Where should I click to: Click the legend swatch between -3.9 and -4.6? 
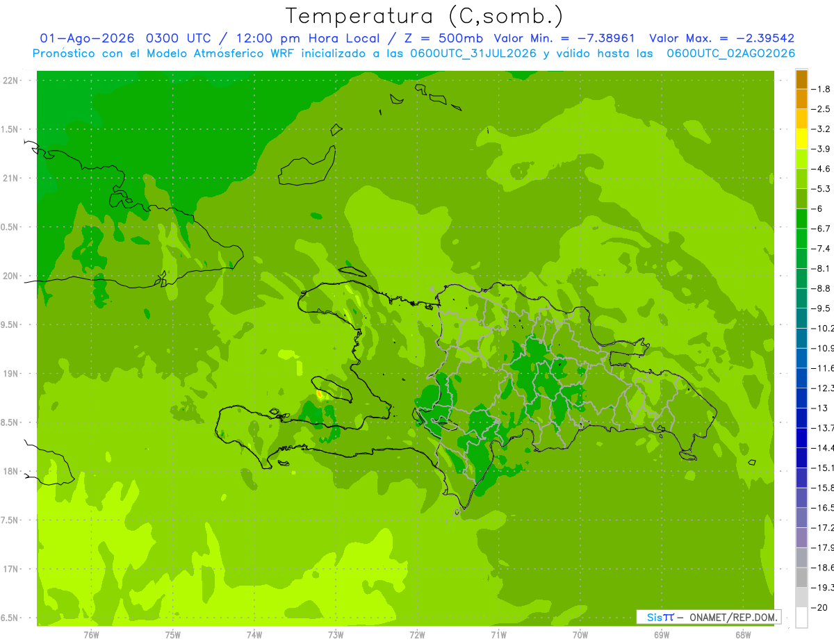801,159
